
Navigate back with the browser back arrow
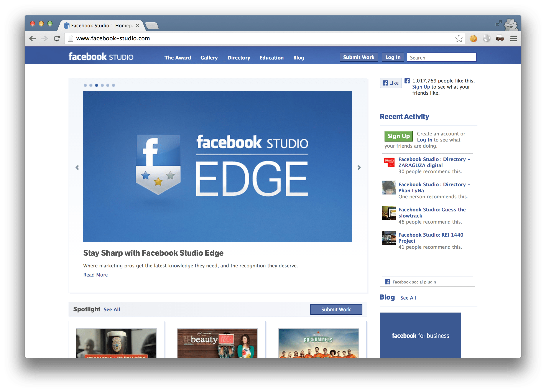(x=32, y=38)
